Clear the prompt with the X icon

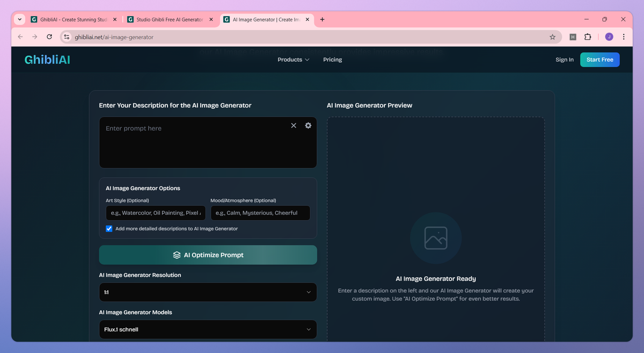click(x=294, y=125)
